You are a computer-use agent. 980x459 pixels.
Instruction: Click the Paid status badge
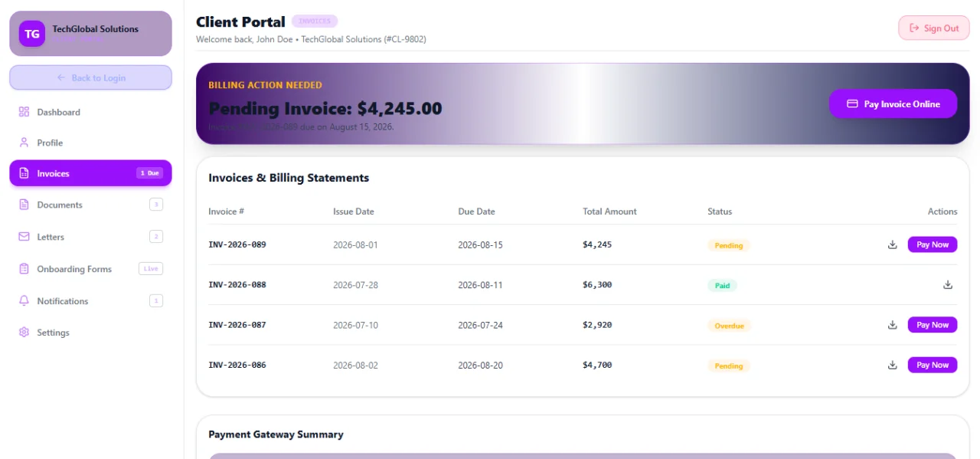coord(722,285)
